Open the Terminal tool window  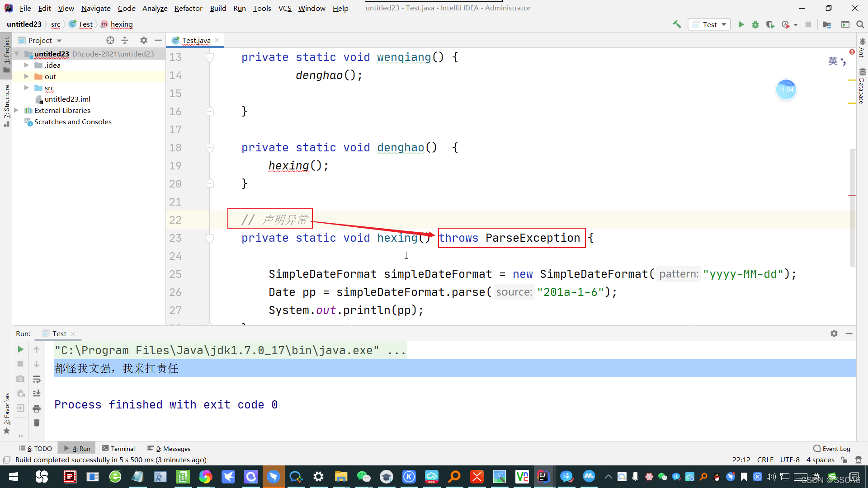click(118, 448)
